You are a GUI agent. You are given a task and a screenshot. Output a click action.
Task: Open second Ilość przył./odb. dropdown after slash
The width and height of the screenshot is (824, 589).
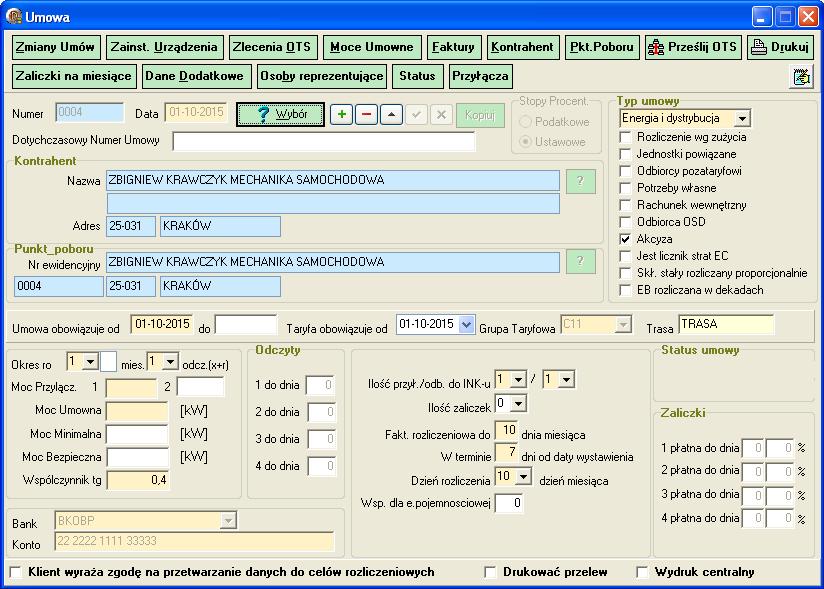point(566,379)
